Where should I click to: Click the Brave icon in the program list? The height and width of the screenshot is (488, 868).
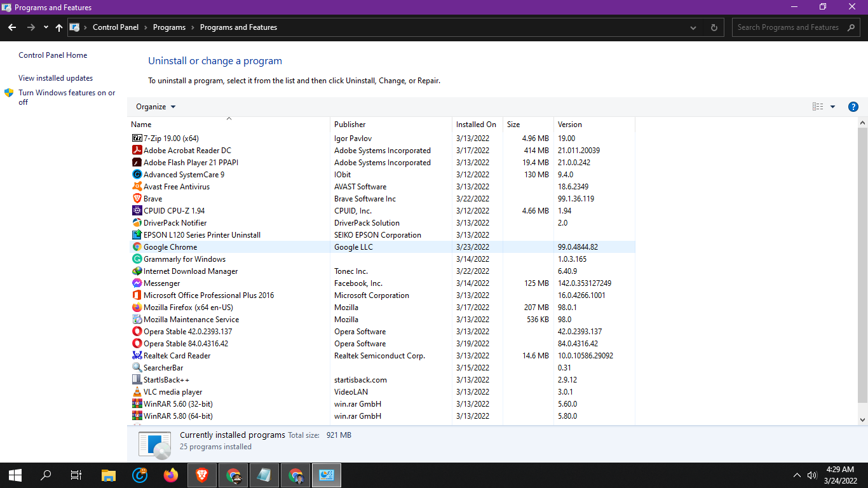pos(137,198)
